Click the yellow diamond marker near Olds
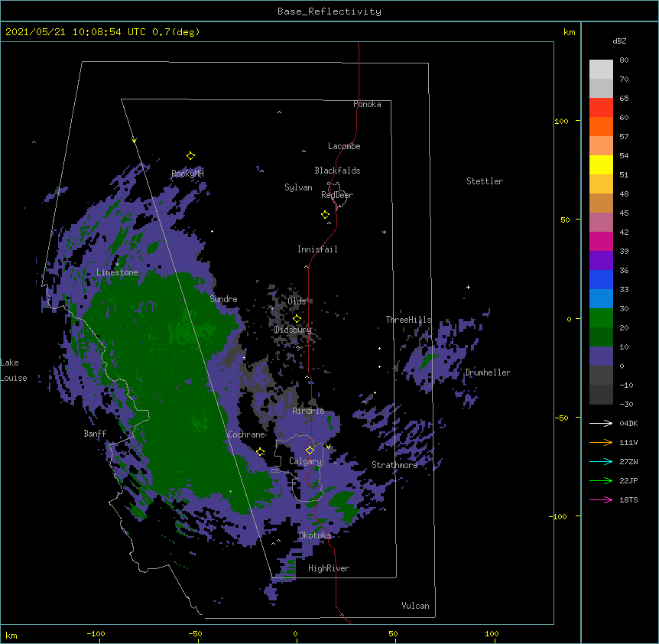 (297, 319)
